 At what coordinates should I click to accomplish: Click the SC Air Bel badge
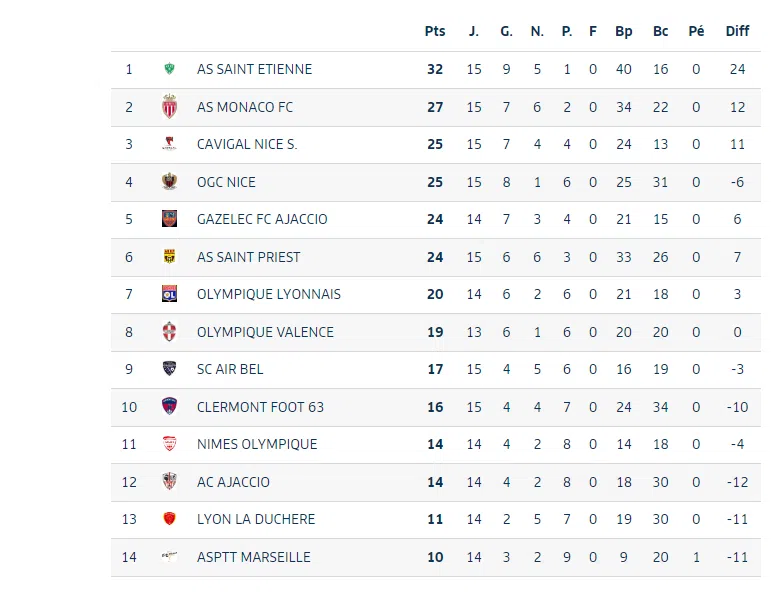coord(169,369)
